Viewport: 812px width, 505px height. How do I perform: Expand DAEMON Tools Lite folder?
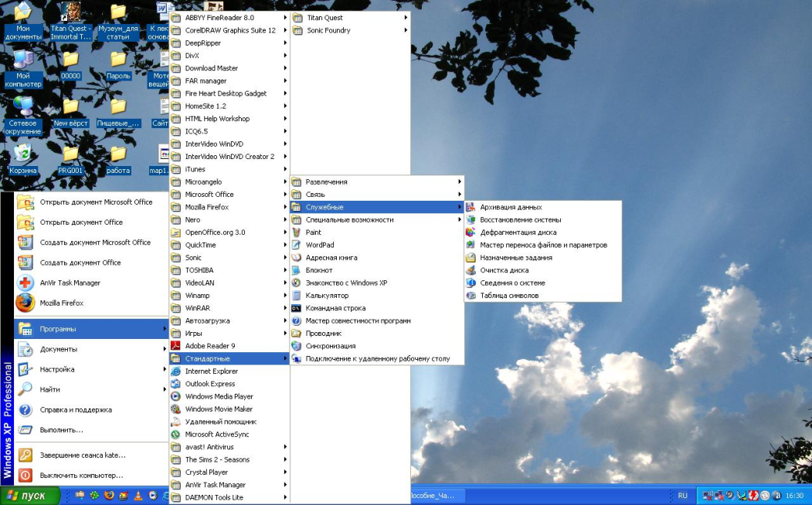pyautogui.click(x=229, y=498)
